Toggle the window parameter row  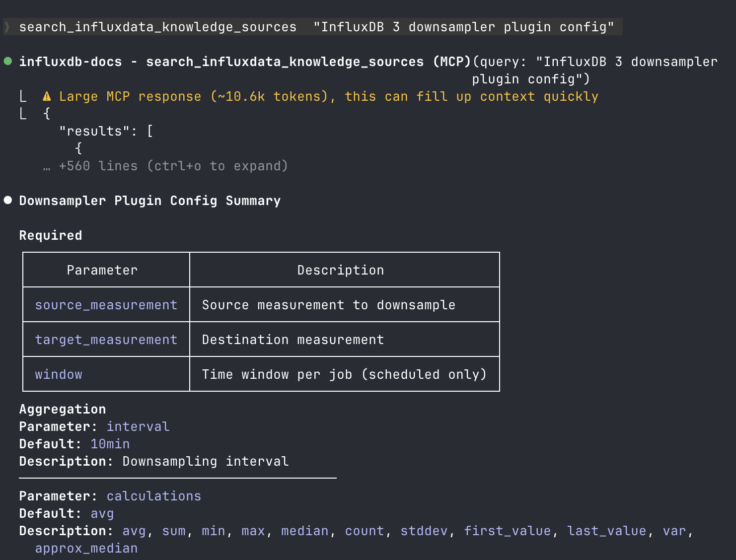click(58, 374)
